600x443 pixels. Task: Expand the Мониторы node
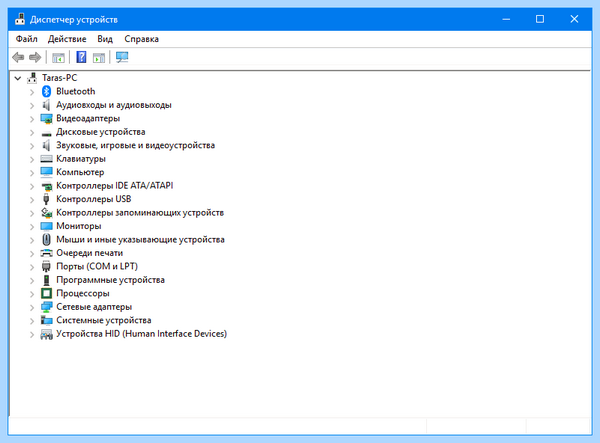[x=32, y=226]
